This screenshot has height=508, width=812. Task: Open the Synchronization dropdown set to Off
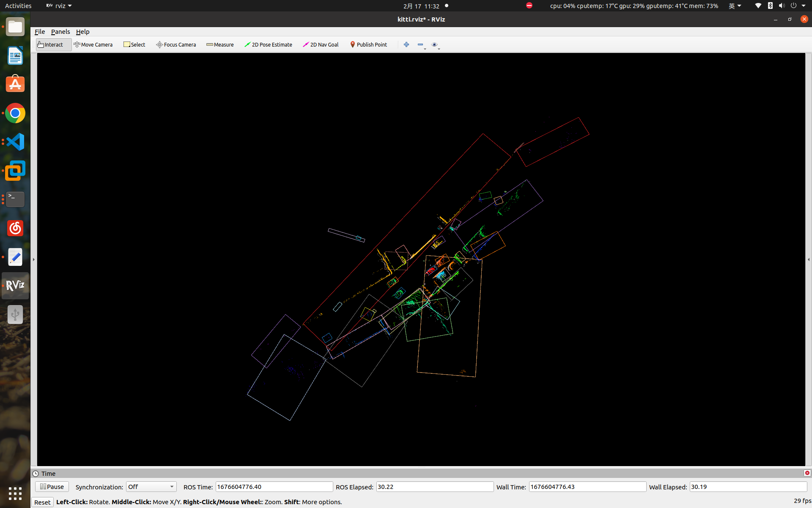pos(151,487)
